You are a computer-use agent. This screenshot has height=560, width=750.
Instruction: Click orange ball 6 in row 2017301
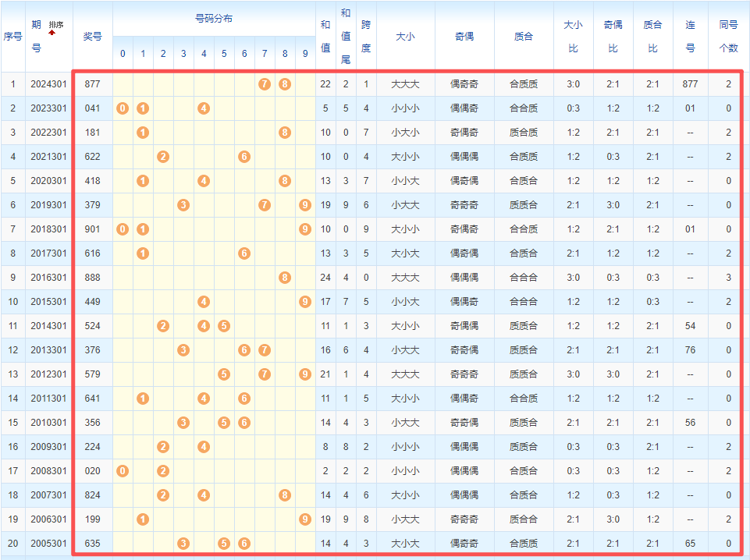coord(244,253)
